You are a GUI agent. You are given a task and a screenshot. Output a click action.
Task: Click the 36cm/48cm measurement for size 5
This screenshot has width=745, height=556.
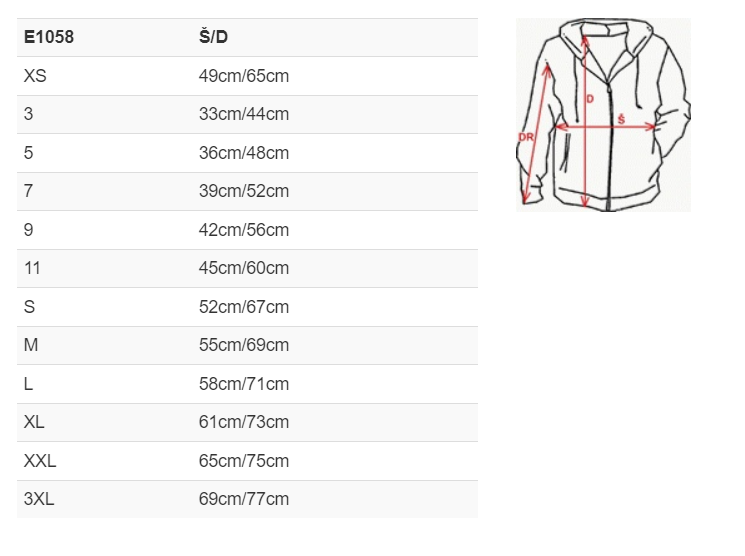click(244, 153)
